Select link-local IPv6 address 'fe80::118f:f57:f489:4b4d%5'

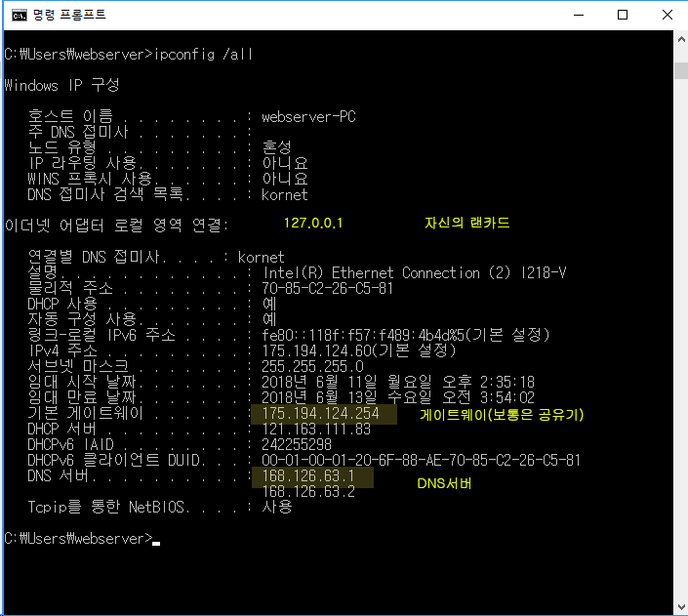coord(363,336)
